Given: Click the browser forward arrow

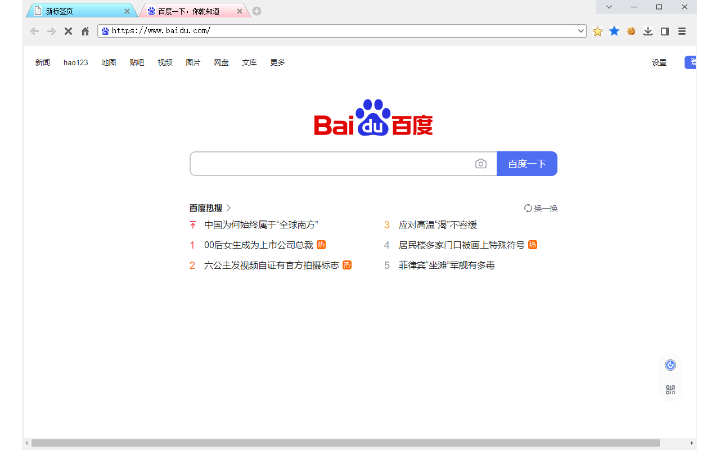Looking at the screenshot, I should (x=51, y=31).
